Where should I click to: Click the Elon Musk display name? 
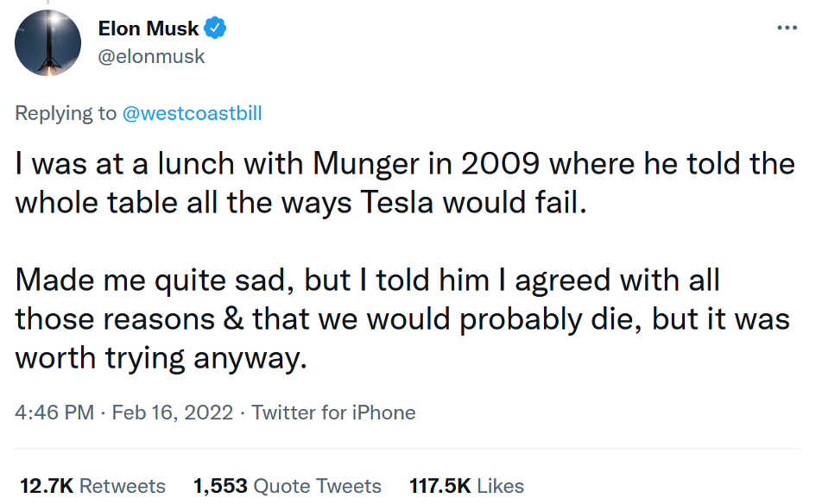point(149,28)
